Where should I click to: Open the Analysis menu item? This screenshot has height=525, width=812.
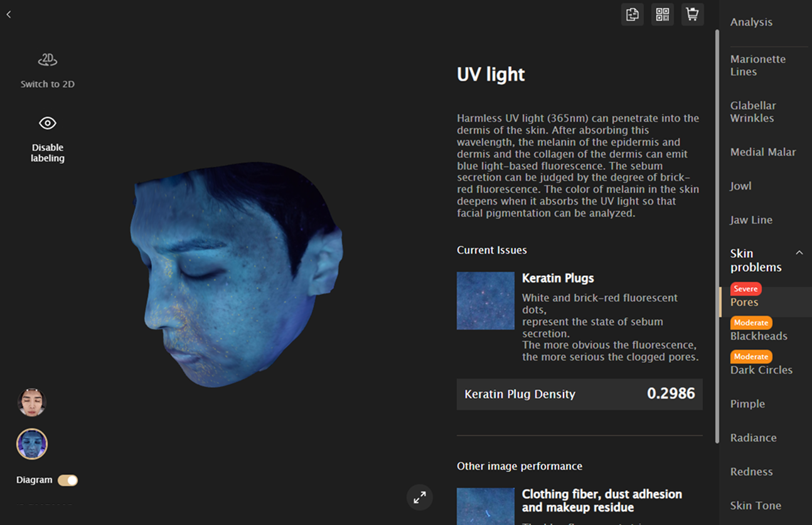pos(751,22)
